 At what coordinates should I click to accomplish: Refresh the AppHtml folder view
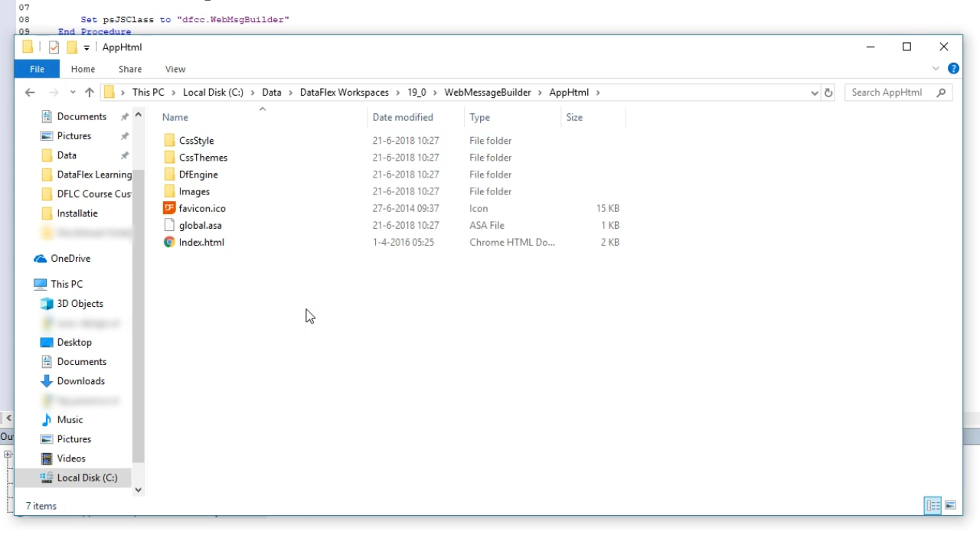coord(828,93)
